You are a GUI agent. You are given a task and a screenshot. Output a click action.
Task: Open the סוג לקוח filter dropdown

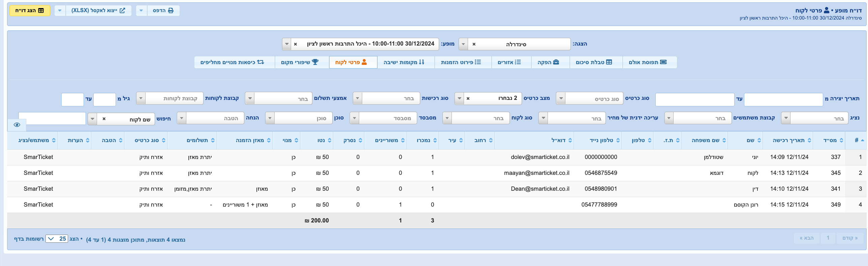click(x=476, y=118)
